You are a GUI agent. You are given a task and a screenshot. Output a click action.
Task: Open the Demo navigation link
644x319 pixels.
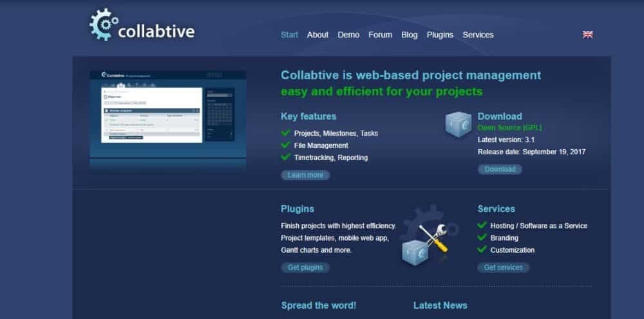click(x=348, y=35)
